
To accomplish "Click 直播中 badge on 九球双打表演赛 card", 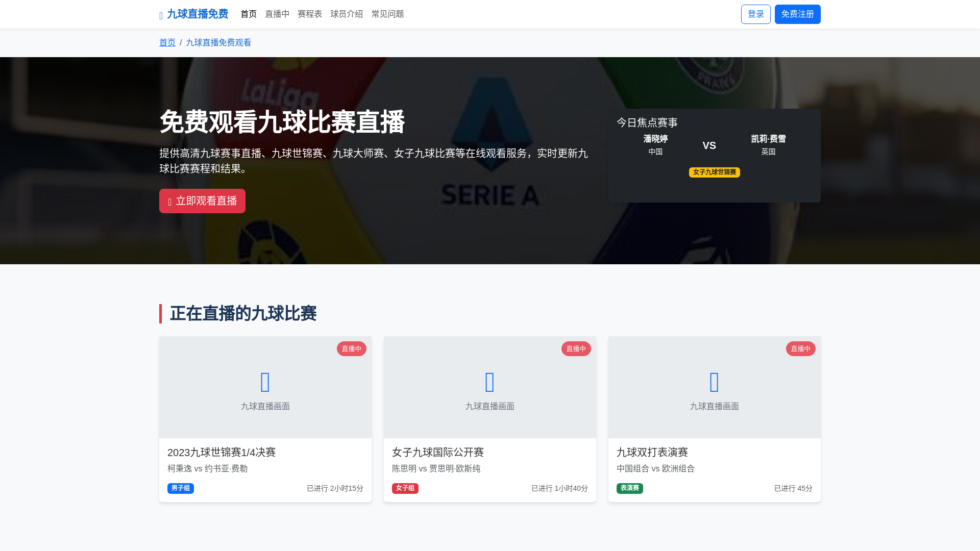I will [801, 349].
